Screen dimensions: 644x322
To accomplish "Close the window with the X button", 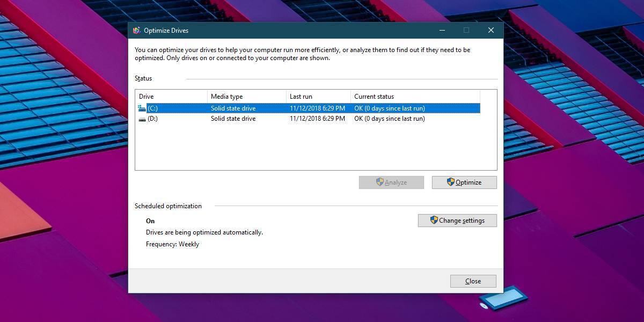I will tap(491, 31).
